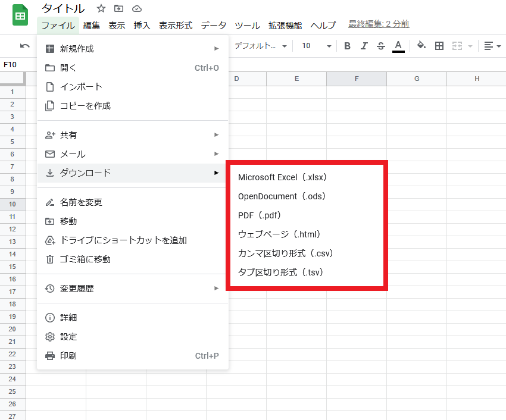The width and height of the screenshot is (506, 420).
Task: Expand 新規作成 submenu
Action: (x=133, y=49)
